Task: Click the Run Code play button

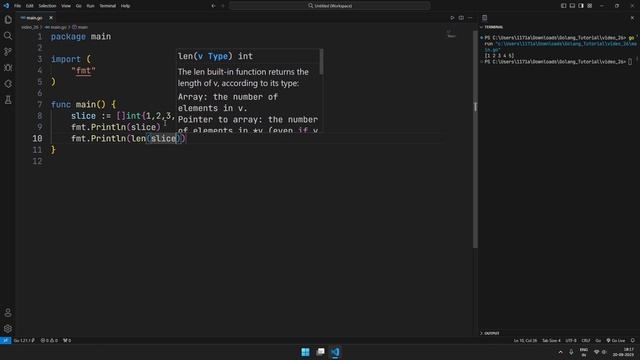Action: click(452, 18)
